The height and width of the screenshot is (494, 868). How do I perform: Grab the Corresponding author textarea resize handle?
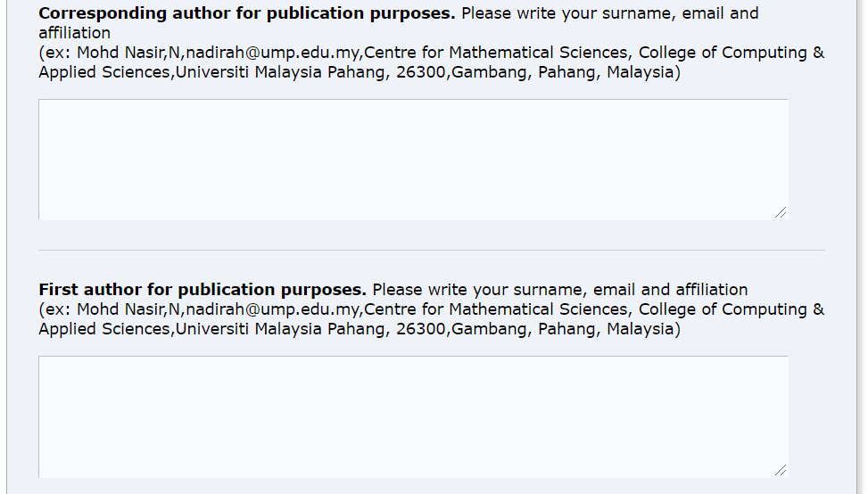[781, 212]
